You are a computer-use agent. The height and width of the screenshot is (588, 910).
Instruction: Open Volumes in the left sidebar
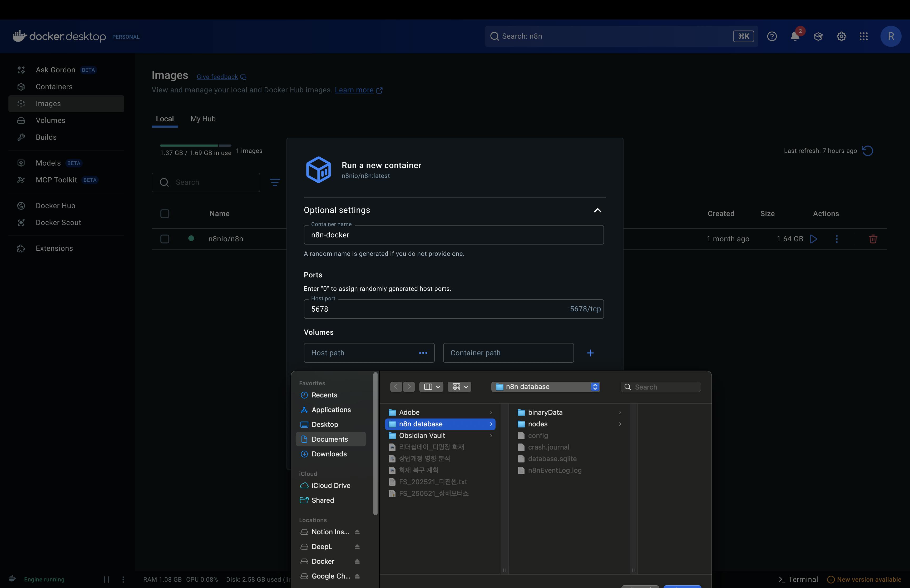coord(50,121)
